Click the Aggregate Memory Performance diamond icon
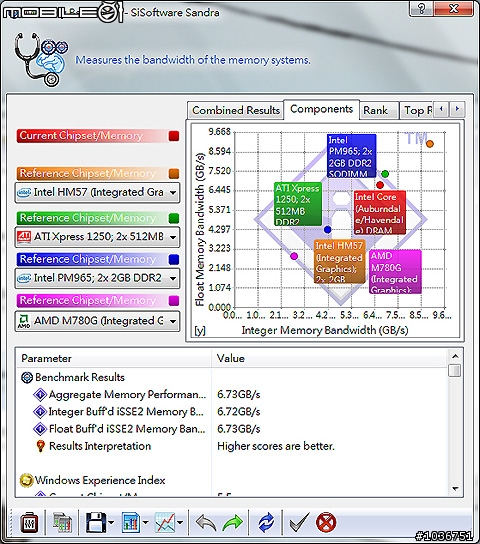Image resolution: width=480 pixels, height=544 pixels. 40,394
